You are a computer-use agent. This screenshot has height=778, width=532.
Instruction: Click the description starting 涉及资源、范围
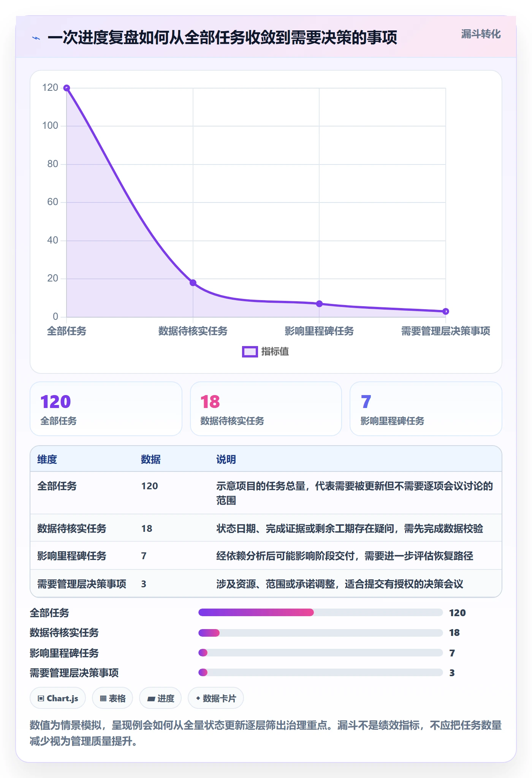tap(340, 584)
